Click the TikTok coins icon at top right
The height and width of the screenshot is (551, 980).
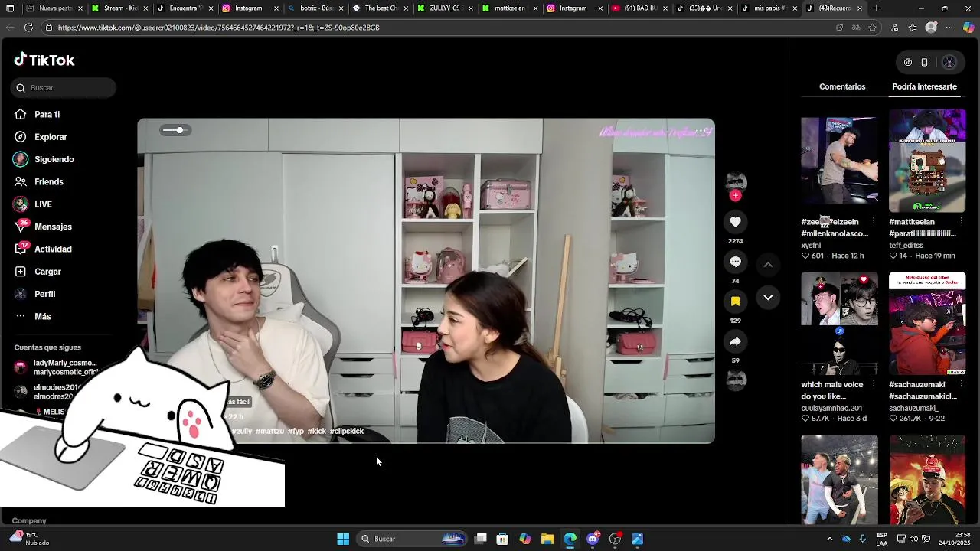pos(908,63)
